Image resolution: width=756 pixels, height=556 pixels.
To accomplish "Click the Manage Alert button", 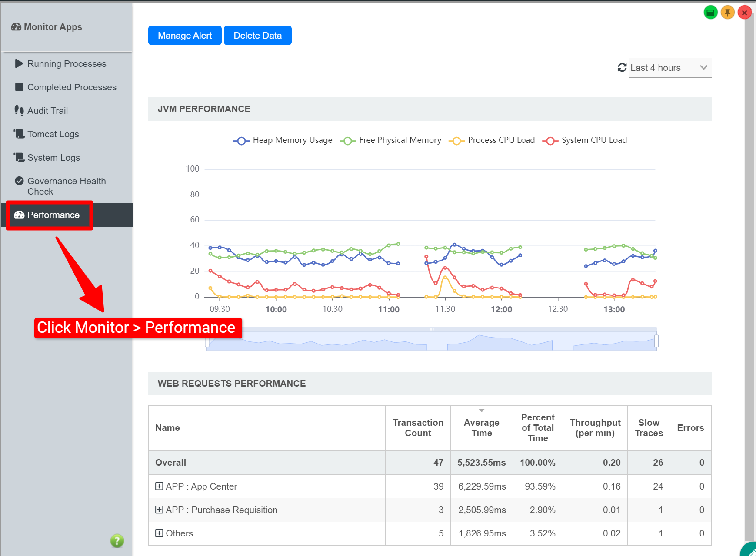I will (185, 36).
